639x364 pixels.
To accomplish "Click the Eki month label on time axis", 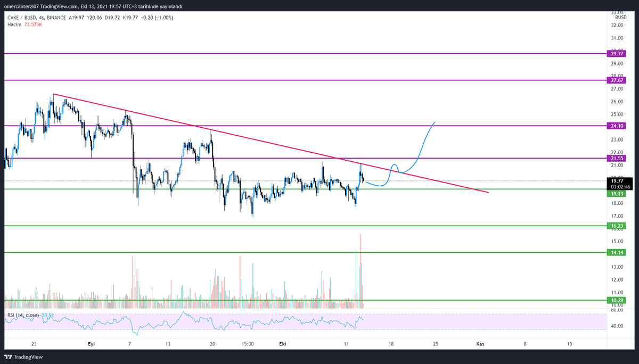I will [283, 344].
